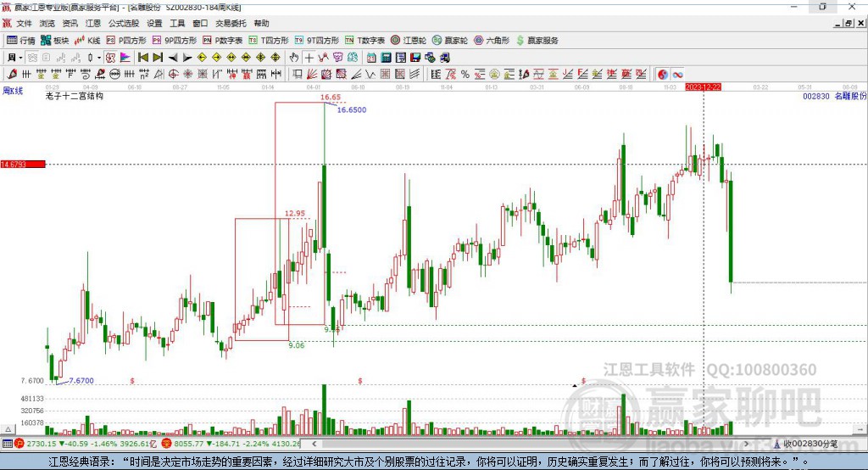Image resolution: width=868 pixels, height=470 pixels.
Task: Open the 文件 menu
Action: (24, 23)
